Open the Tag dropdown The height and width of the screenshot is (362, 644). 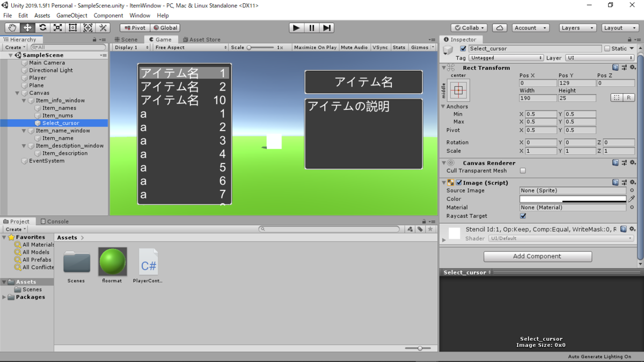(x=506, y=58)
